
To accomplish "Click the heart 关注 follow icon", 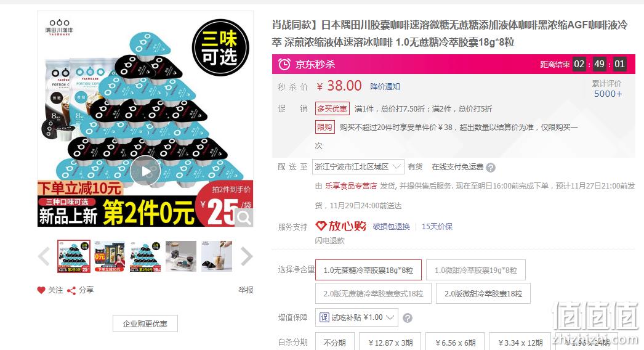I will point(41,290).
